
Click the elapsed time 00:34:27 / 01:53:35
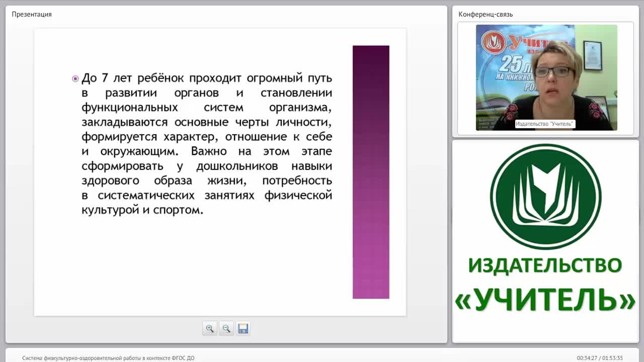point(600,358)
